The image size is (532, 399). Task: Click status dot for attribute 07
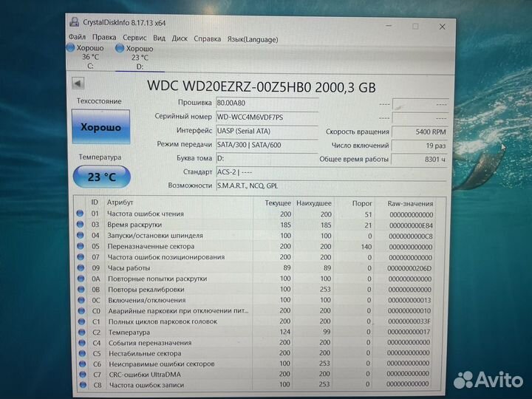click(x=81, y=257)
